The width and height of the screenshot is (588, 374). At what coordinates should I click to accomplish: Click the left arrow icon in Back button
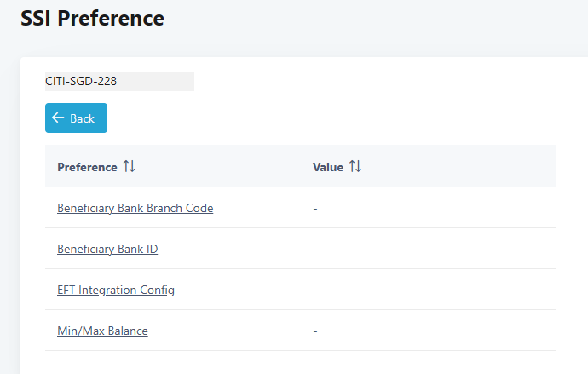[x=58, y=118]
